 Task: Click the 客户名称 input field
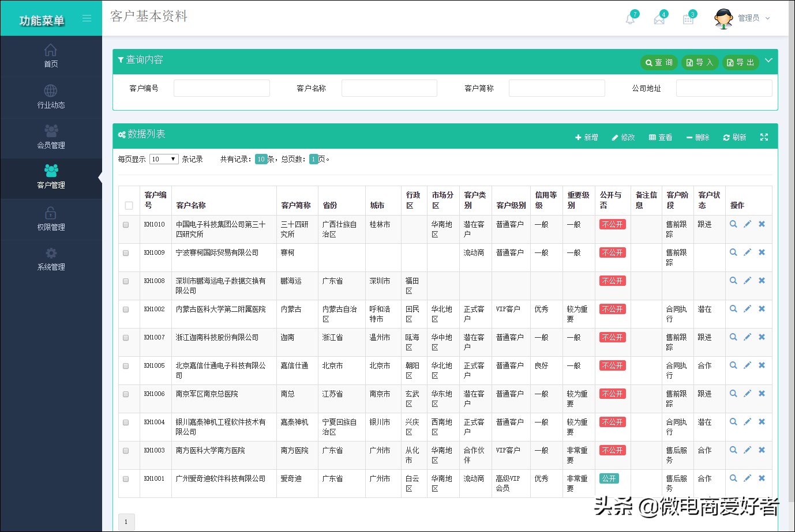click(389, 88)
